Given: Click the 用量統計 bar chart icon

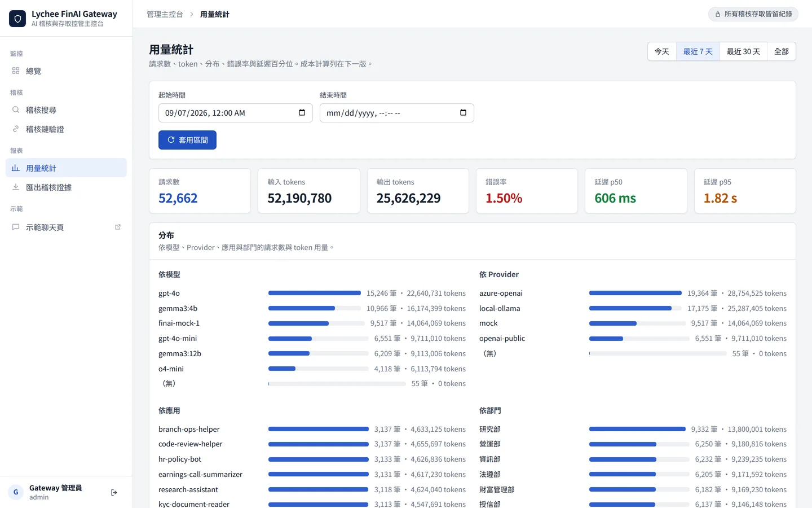Looking at the screenshot, I should coord(16,168).
